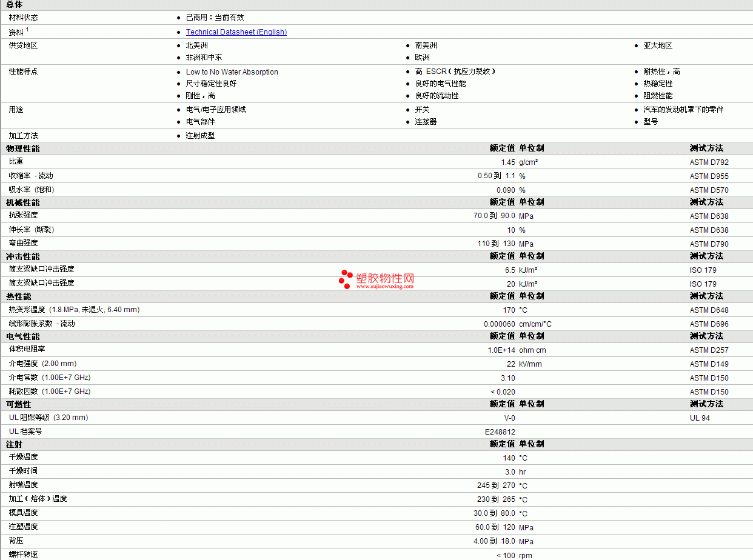Click the ASTM D257 test method
753x560 pixels.
click(709, 350)
